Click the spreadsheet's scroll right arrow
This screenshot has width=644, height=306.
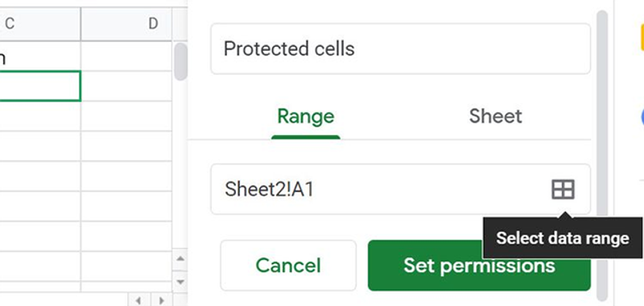162,300
